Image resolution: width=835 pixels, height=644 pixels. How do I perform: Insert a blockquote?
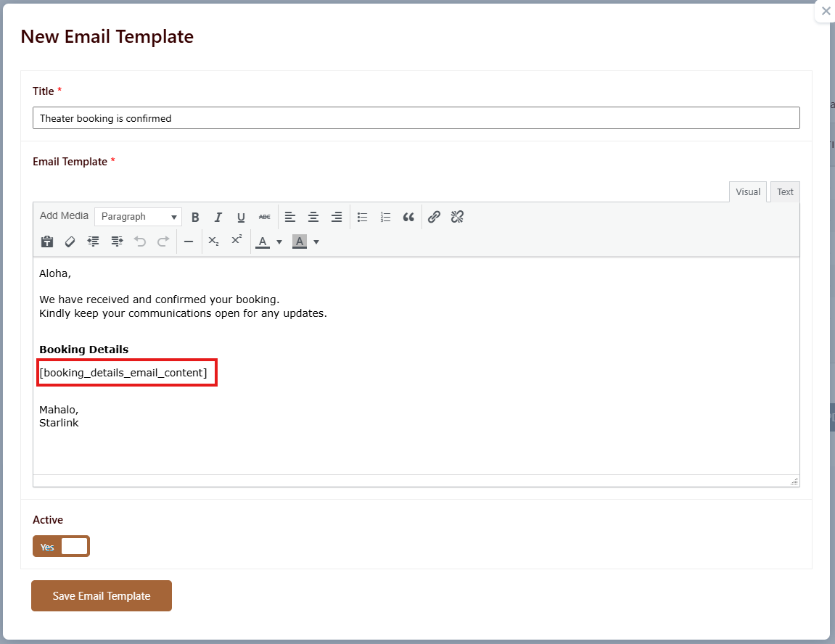[408, 217]
